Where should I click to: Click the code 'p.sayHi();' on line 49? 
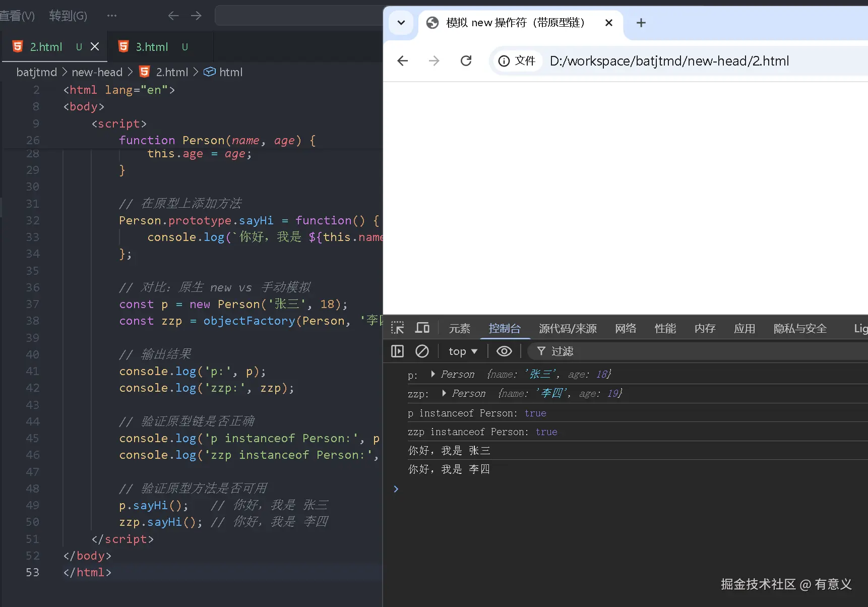click(x=154, y=505)
